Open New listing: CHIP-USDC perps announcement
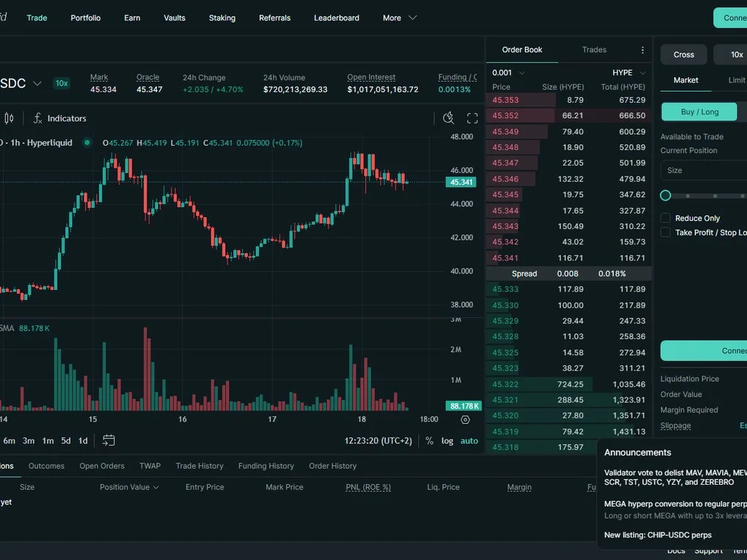Viewport: 747px width, 560px height. point(658,534)
